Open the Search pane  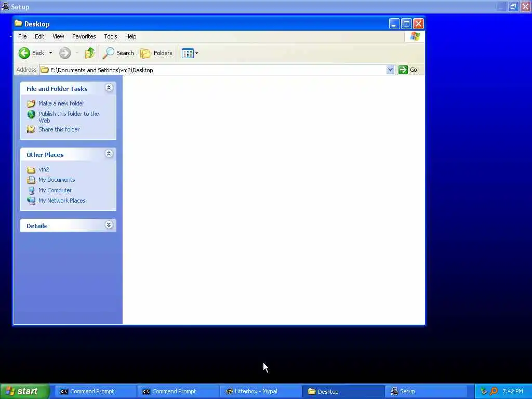[118, 53]
